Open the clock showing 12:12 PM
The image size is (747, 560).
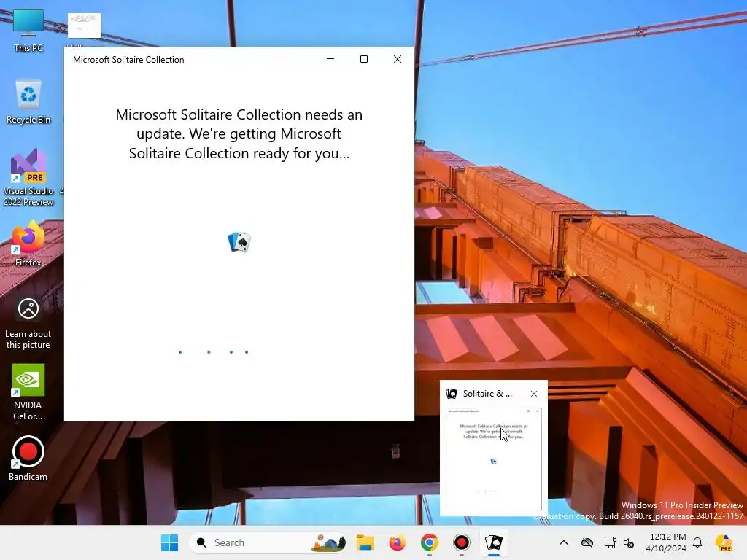coord(667,542)
